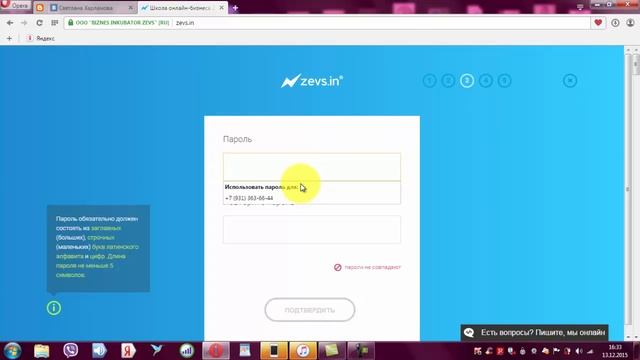The width and height of the screenshot is (640, 360).
Task: Add bookmark with plus on bookmarks bar
Action: coord(9,38)
